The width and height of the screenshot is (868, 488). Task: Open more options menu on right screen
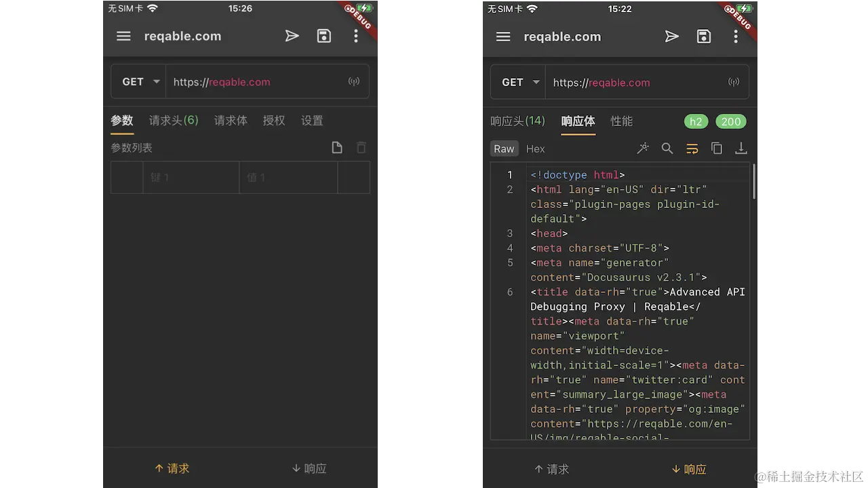click(x=736, y=37)
